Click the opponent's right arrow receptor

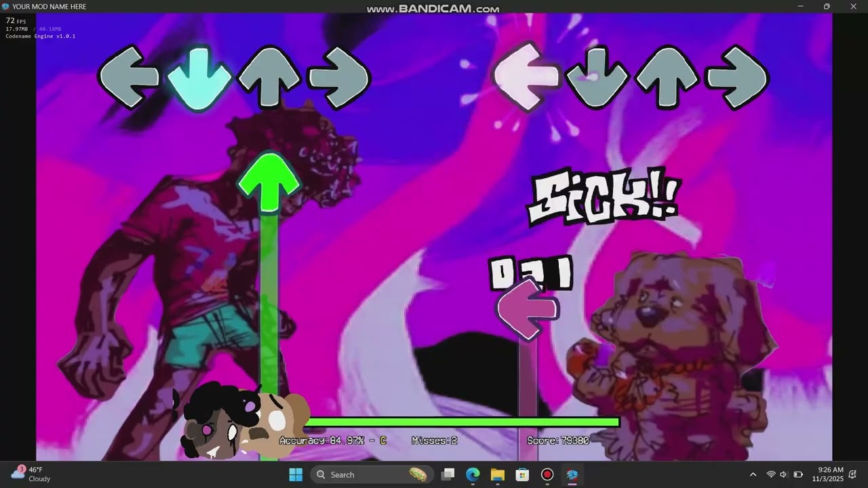coord(339,77)
